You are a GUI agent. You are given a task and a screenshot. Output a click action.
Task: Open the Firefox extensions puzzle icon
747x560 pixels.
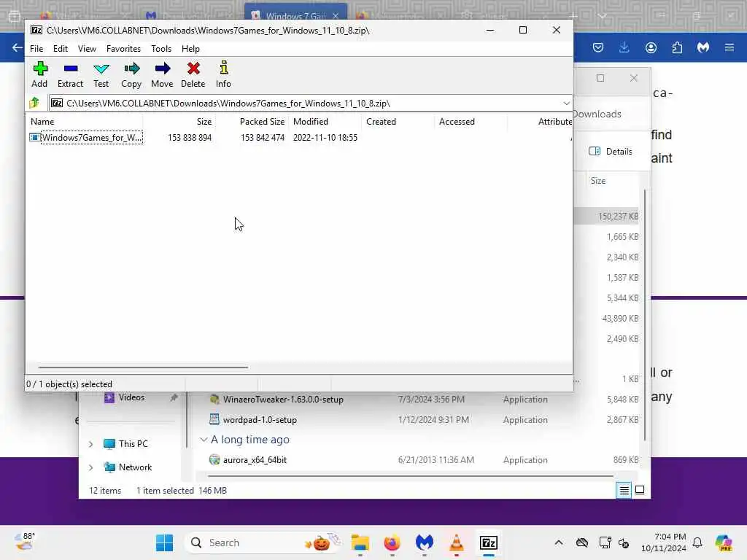(x=677, y=47)
